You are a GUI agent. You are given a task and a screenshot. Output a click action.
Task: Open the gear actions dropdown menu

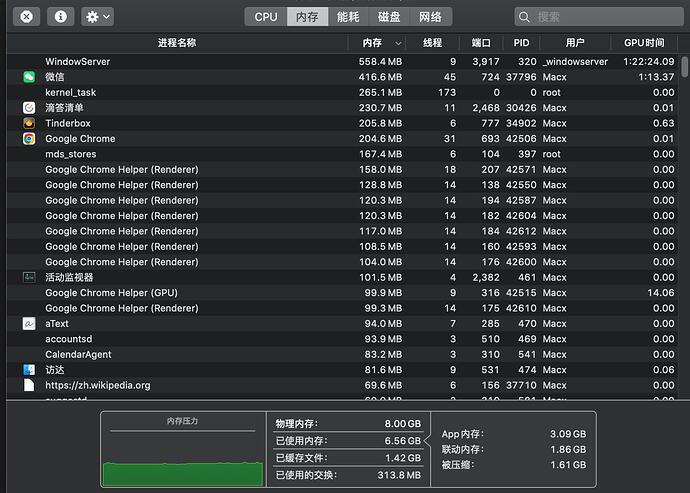(x=98, y=17)
